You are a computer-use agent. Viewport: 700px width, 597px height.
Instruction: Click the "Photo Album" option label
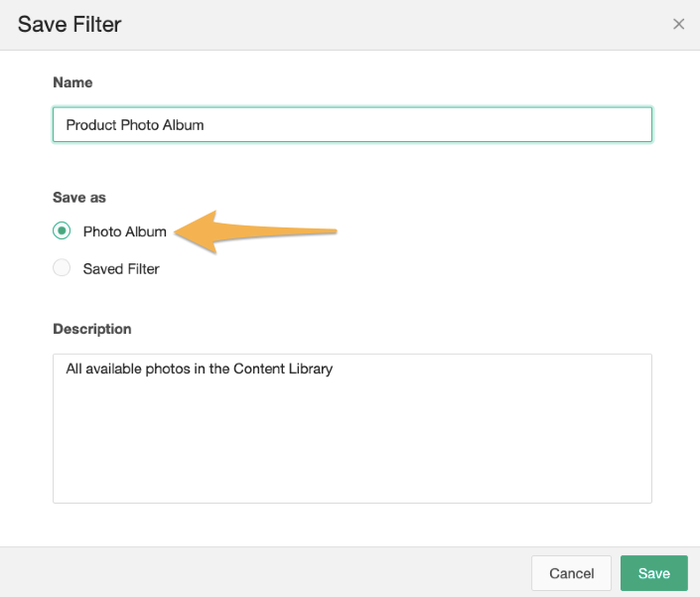[124, 231]
